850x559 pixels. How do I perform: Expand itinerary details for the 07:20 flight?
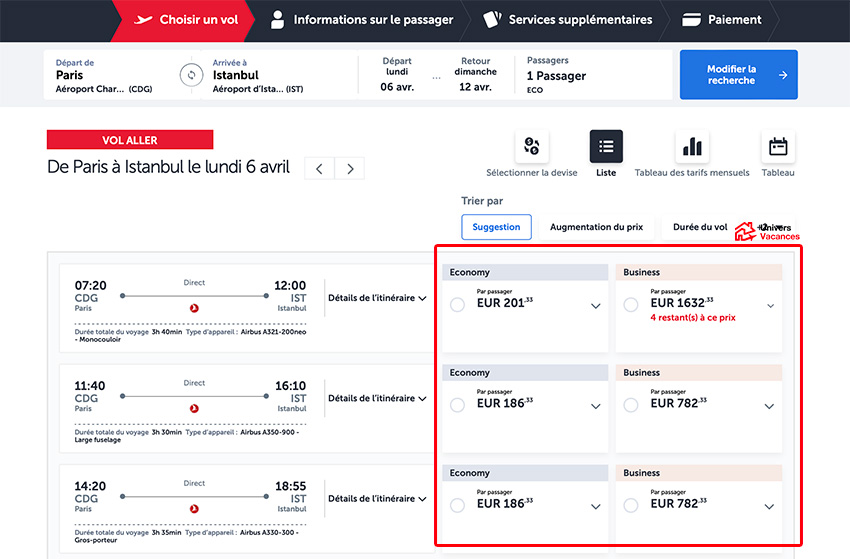[377, 298]
